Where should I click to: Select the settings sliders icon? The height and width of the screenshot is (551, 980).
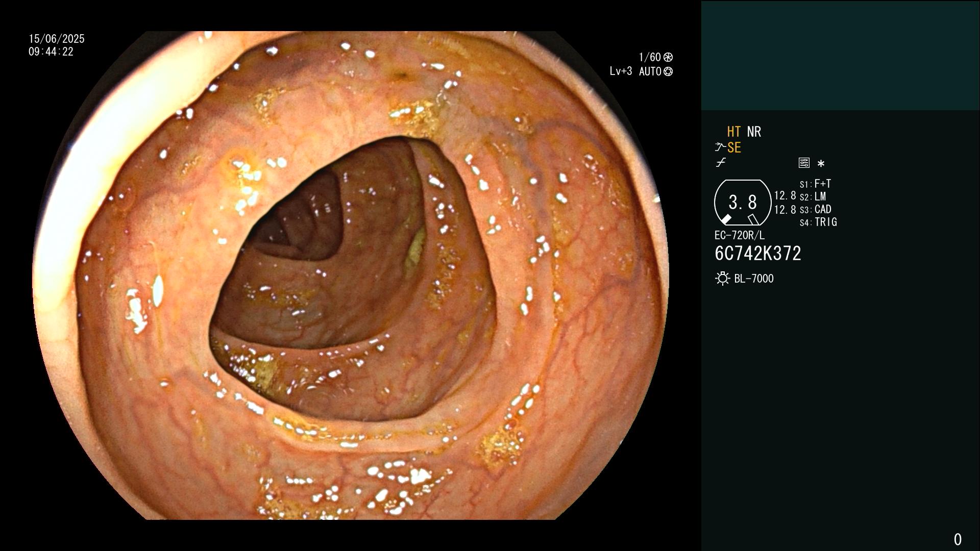(804, 163)
